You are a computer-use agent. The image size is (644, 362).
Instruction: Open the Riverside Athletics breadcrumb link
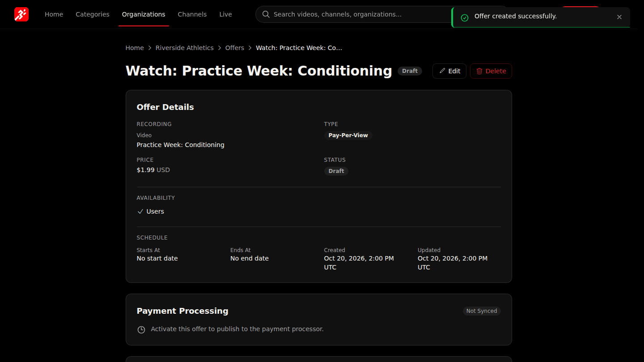[185, 48]
